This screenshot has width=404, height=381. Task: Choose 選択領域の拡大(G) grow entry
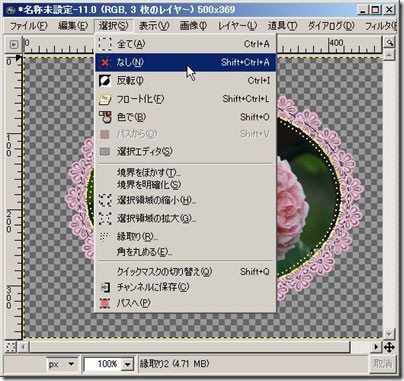tap(186, 219)
